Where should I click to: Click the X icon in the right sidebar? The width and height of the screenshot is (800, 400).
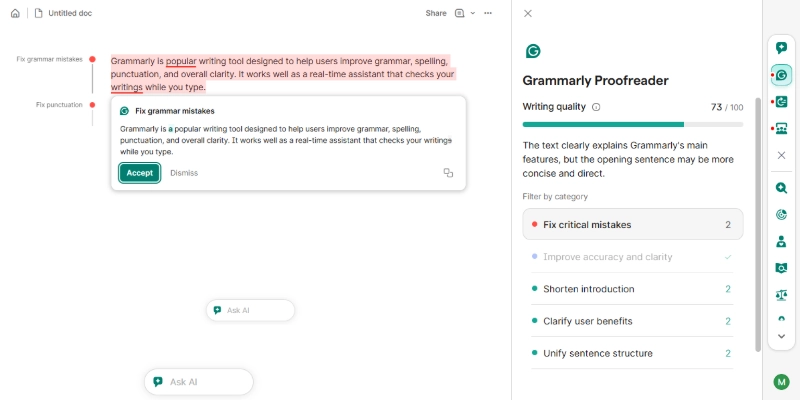click(x=781, y=155)
